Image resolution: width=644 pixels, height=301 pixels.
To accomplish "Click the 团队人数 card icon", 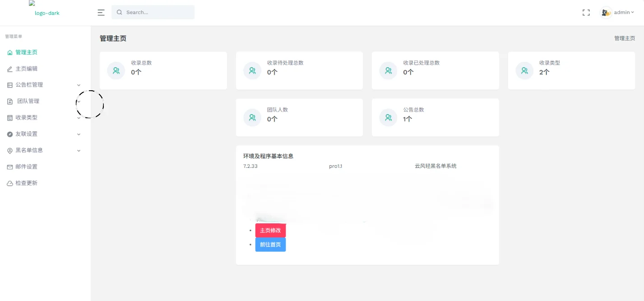I will (x=252, y=117).
